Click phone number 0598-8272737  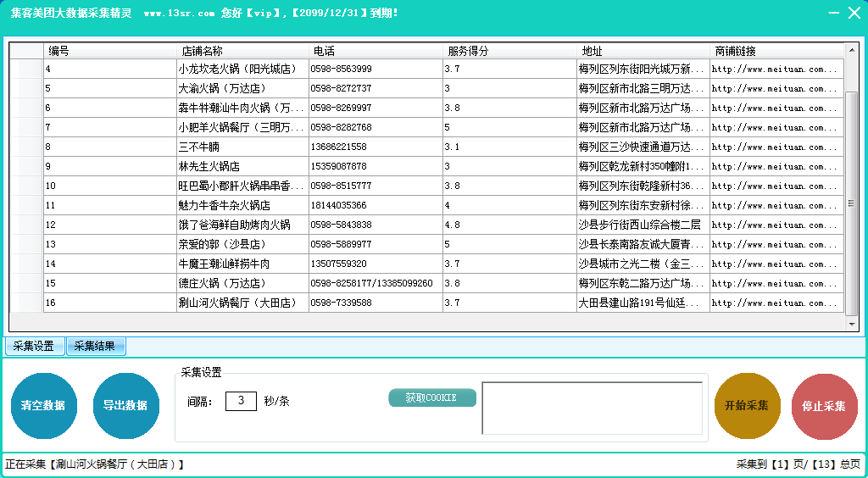click(341, 88)
